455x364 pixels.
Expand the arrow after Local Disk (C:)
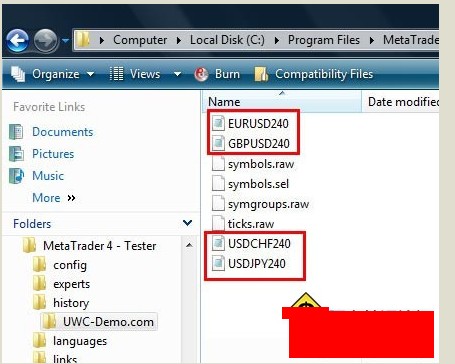coord(276,40)
